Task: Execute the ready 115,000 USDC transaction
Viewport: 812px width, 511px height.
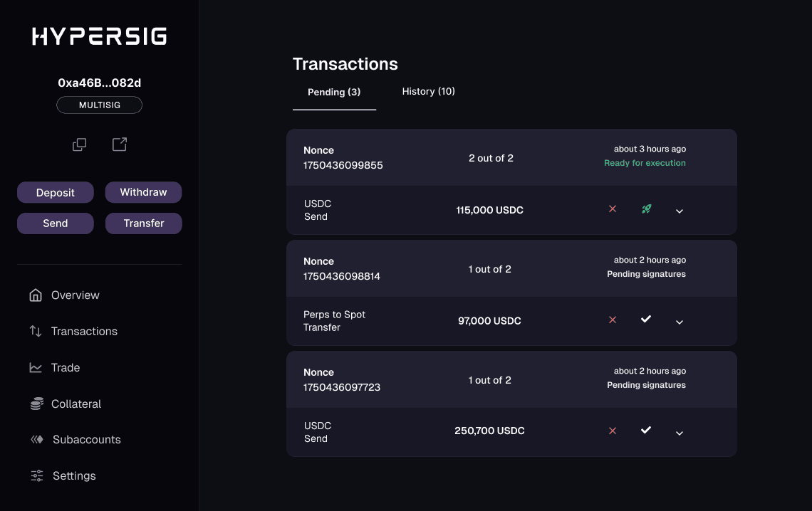Action: 646,210
